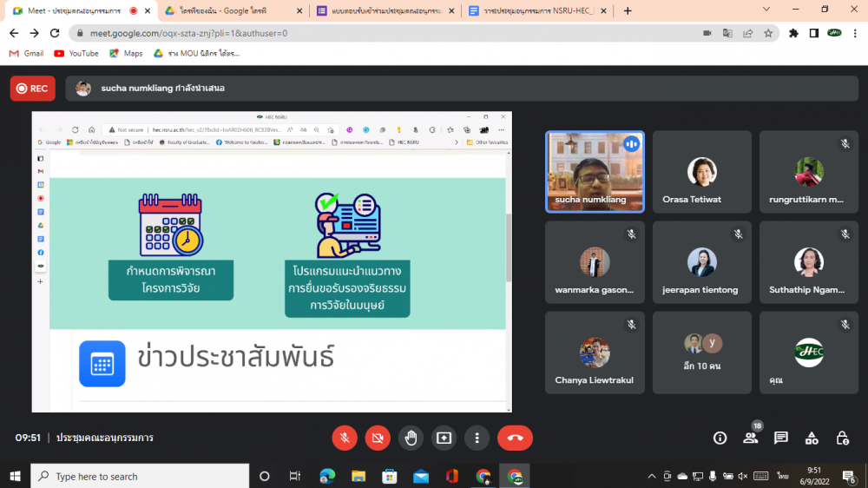Viewport: 868px width, 488px height.
Task: Open host controls lock icon
Action: point(842,438)
